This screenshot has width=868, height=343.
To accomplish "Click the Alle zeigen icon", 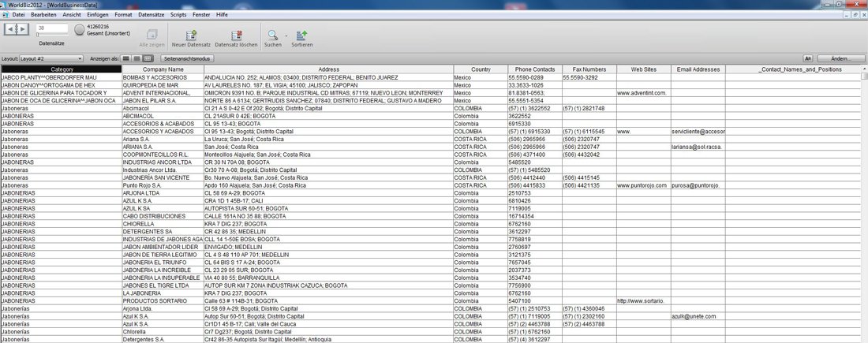I will 152,35.
